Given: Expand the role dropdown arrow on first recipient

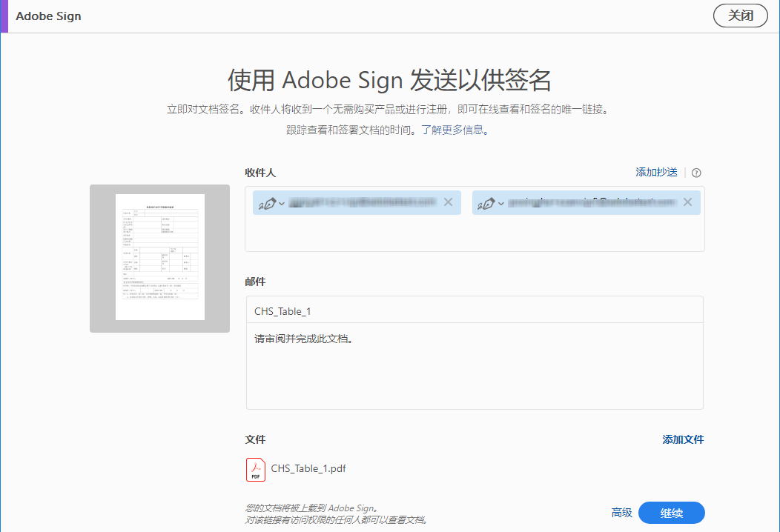Looking at the screenshot, I should [280, 202].
